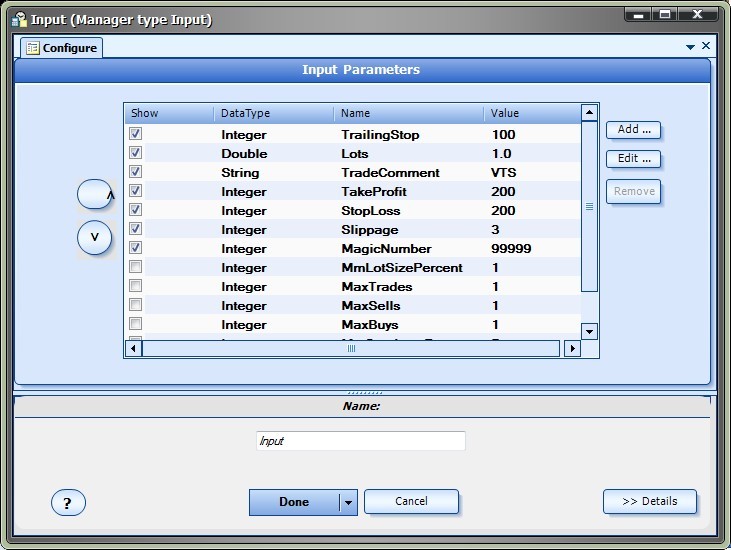Select the MaxBuys name cell

(x=370, y=325)
